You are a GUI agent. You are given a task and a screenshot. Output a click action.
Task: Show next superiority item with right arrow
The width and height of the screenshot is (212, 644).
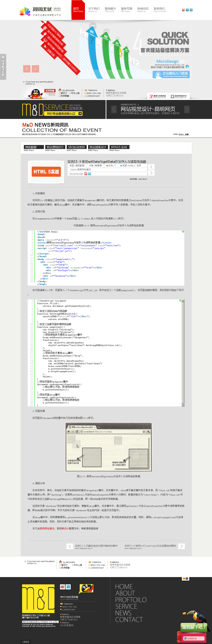coord(187,109)
